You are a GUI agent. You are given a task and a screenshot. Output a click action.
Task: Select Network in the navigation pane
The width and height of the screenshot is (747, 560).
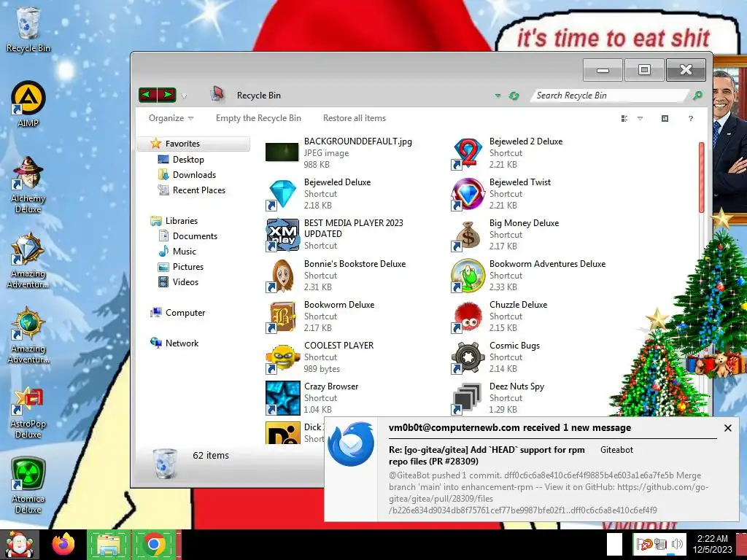[x=182, y=343]
